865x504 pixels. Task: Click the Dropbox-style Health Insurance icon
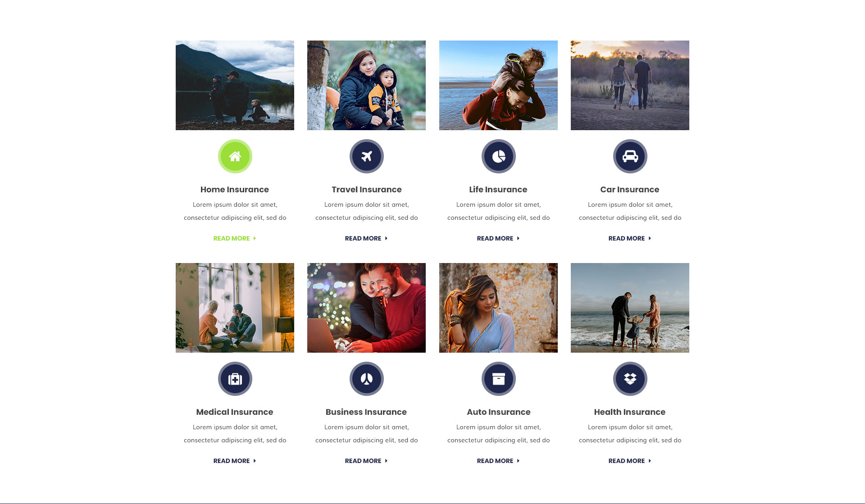tap(630, 379)
